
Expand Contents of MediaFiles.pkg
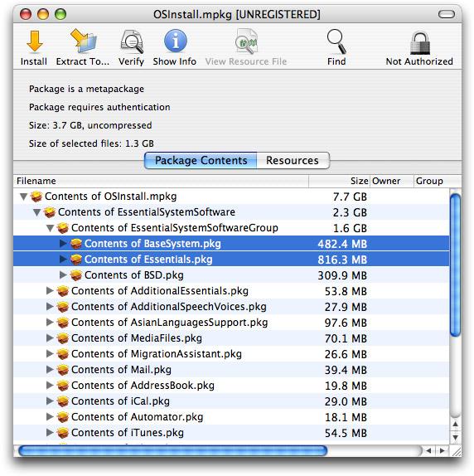(x=50, y=338)
